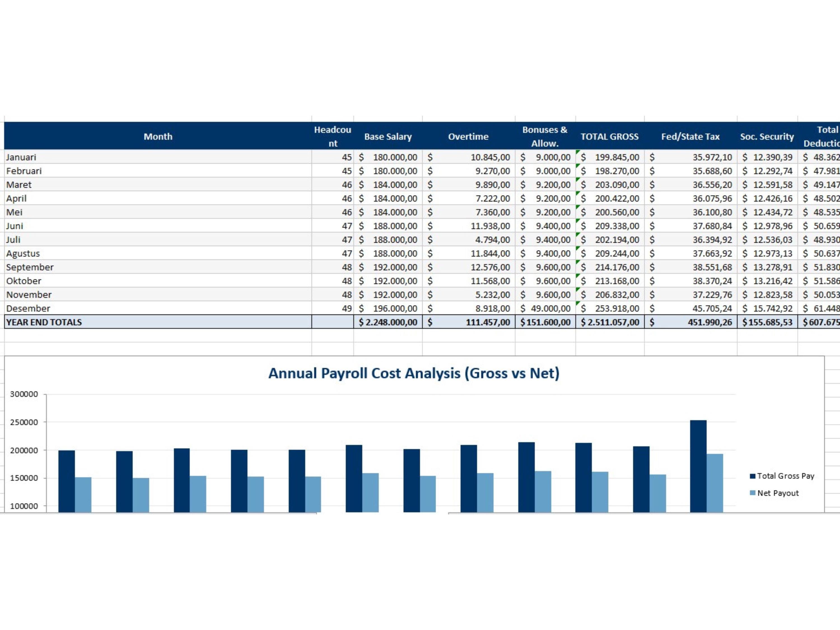Click the Soc. Security column header
This screenshot has width=840, height=630.
pyautogui.click(x=767, y=136)
